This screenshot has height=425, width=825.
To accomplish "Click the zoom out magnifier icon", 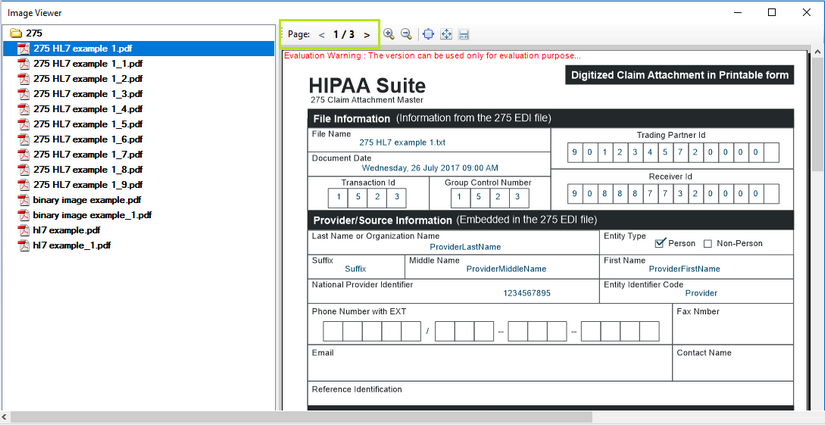I will [x=406, y=34].
